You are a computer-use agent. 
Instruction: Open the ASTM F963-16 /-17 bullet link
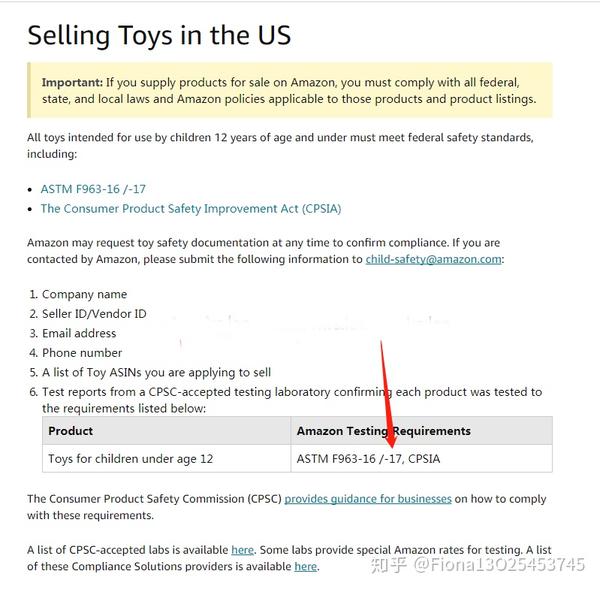[93, 189]
